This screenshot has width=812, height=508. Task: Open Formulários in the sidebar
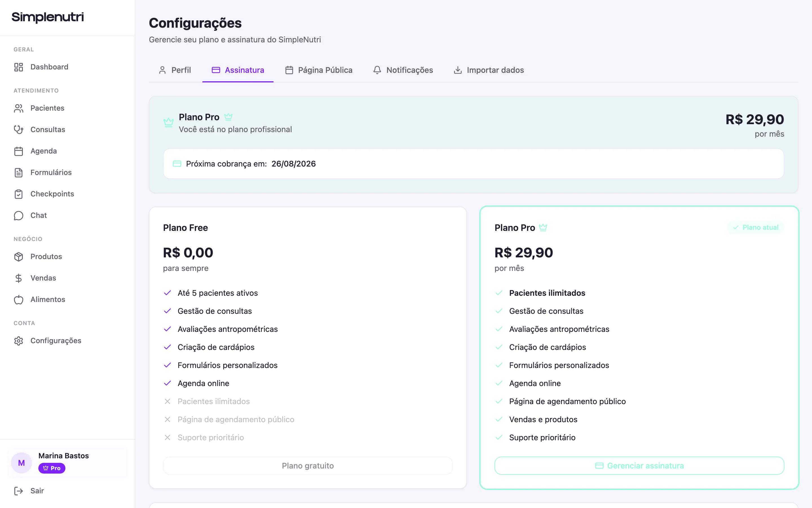click(x=67, y=173)
